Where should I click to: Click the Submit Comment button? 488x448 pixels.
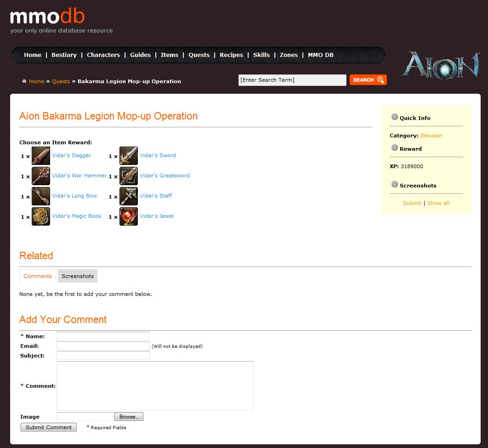[49, 427]
